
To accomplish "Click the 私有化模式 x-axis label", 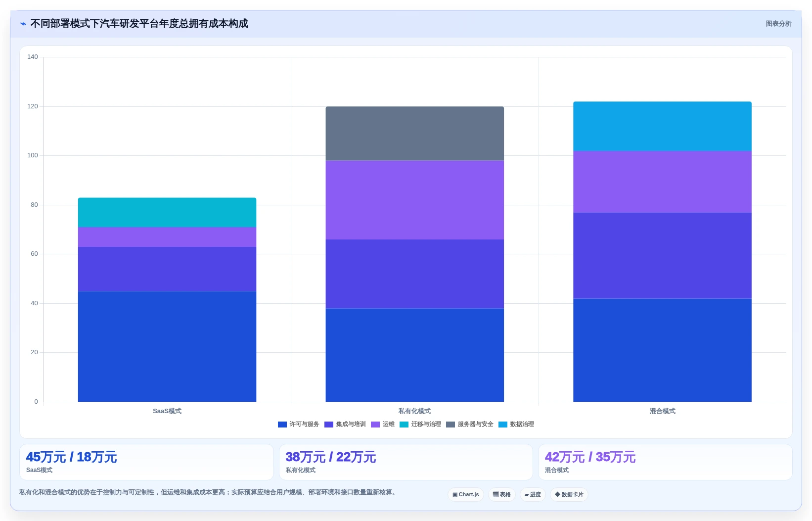I will (415, 411).
